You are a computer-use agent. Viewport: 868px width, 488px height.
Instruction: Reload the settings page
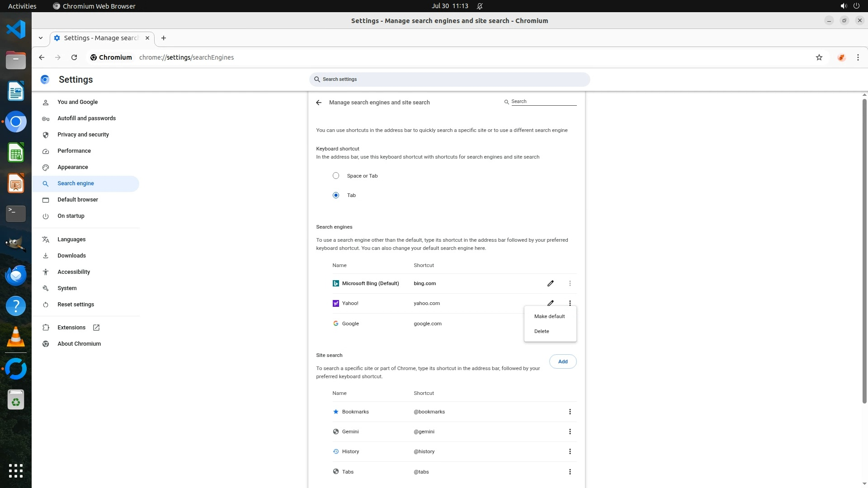pyautogui.click(x=74, y=57)
